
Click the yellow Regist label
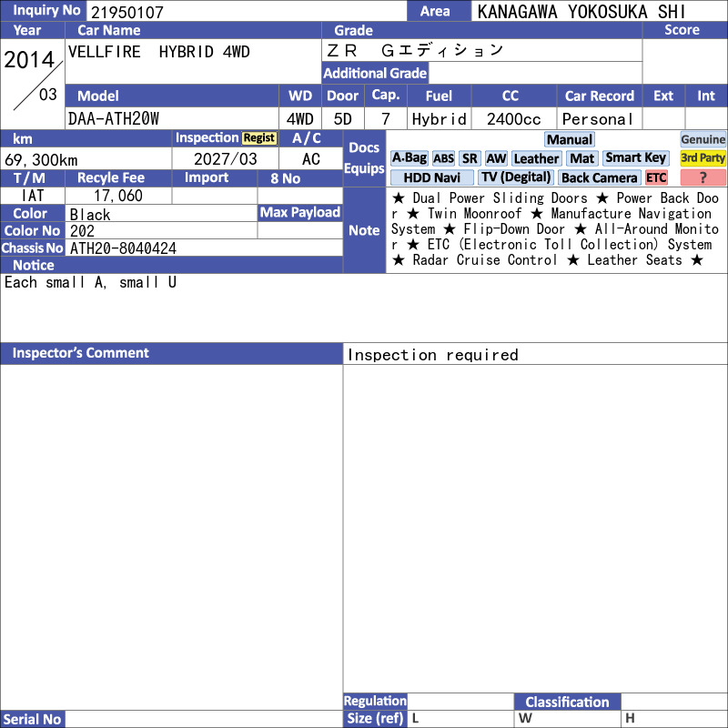click(259, 138)
